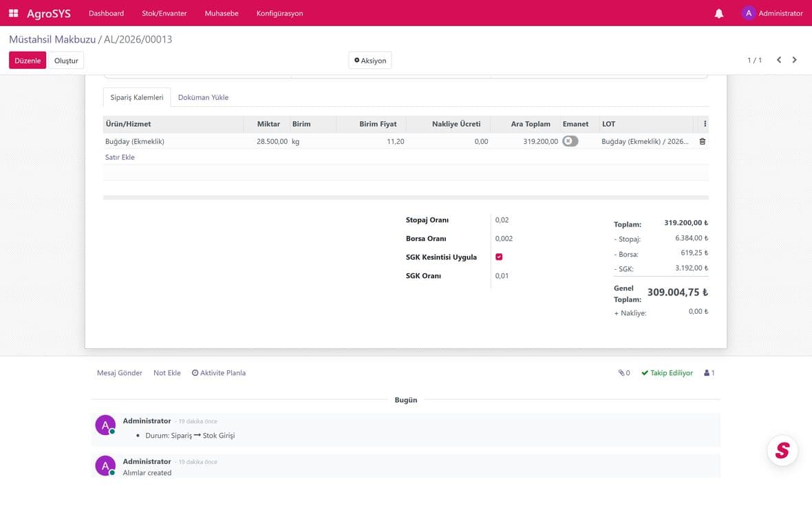812x508 pixels.
Task: Open the Muhasebe menu
Action: point(222,14)
